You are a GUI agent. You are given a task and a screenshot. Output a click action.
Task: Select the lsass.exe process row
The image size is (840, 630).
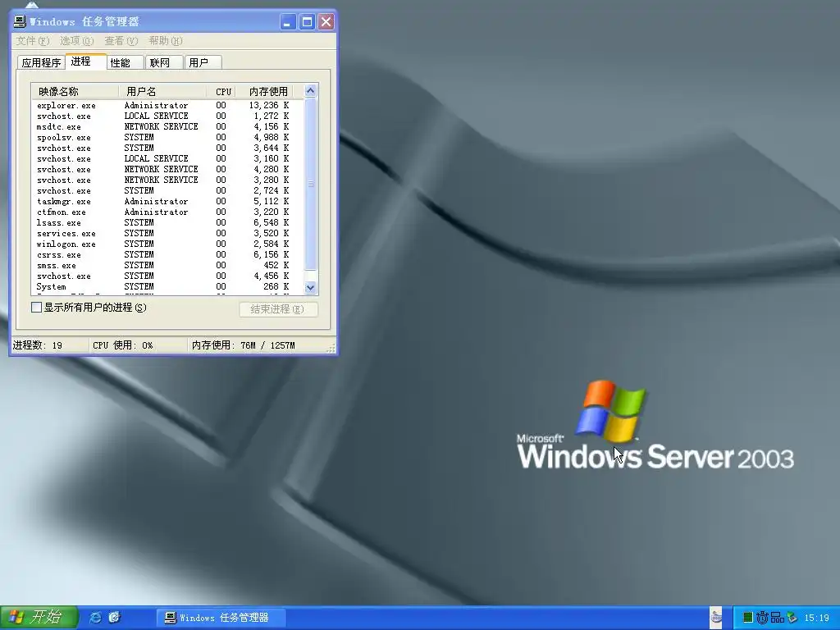167,223
